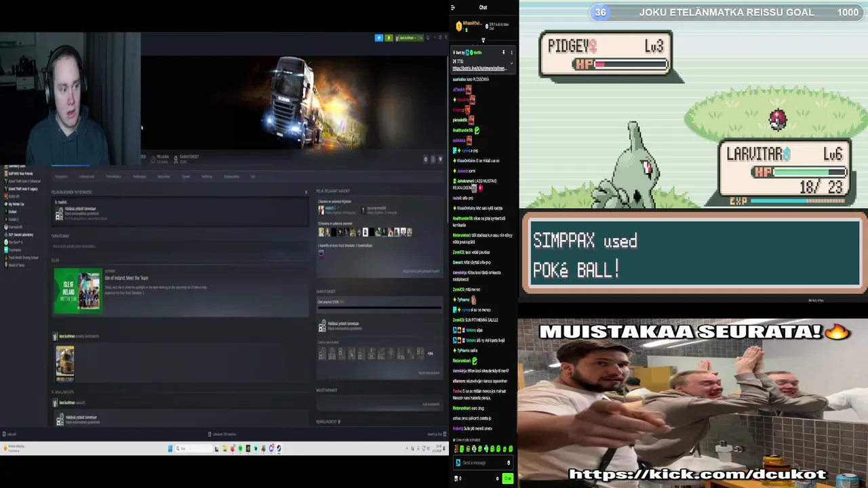Show more achievements via the +94 badge
Viewport: 868px width, 488px height.
[430, 353]
